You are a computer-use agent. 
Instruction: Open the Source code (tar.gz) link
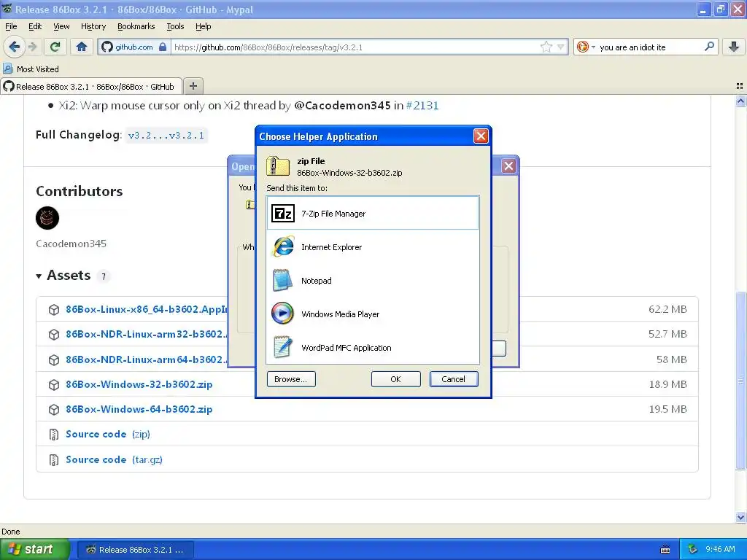click(114, 459)
